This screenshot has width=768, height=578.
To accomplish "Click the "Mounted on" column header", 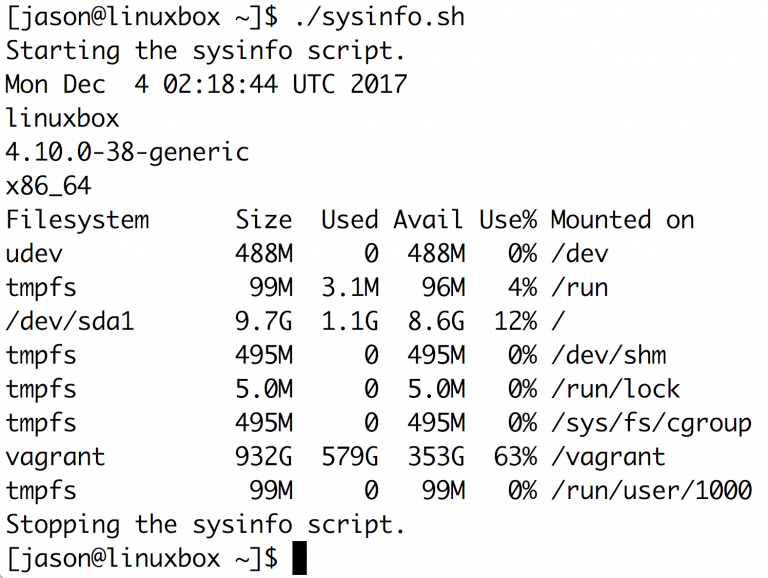I will 622,220.
